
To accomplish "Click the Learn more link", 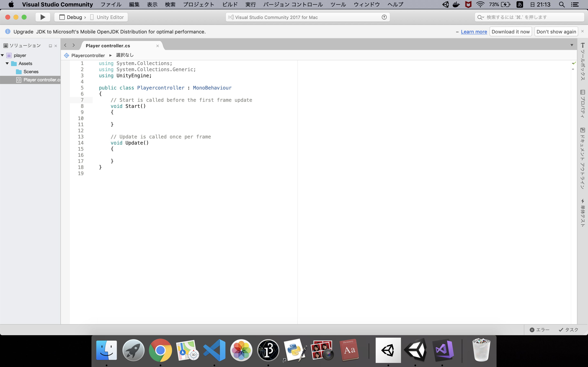I will click(x=473, y=32).
